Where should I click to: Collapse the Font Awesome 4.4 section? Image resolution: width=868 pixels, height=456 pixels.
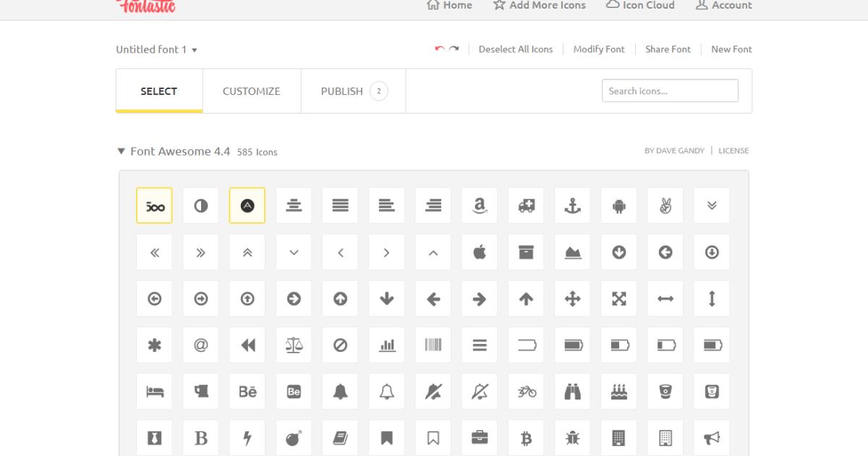[121, 151]
